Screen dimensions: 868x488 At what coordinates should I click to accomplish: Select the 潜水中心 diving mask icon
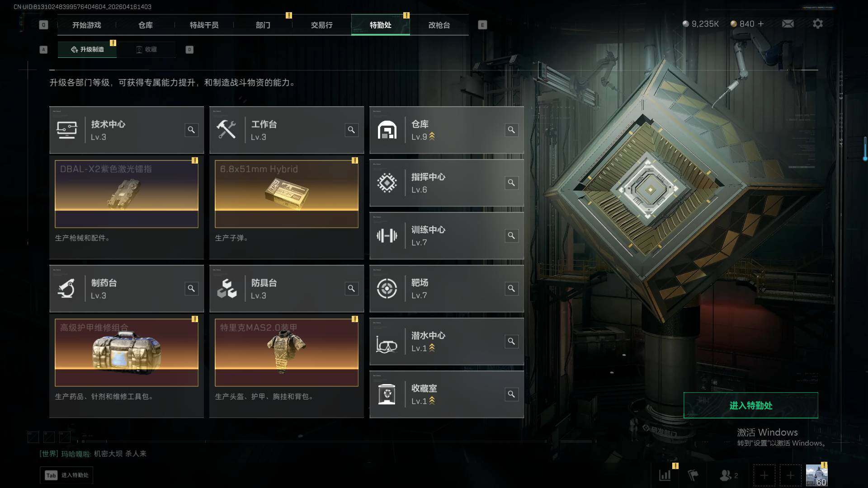387,342
